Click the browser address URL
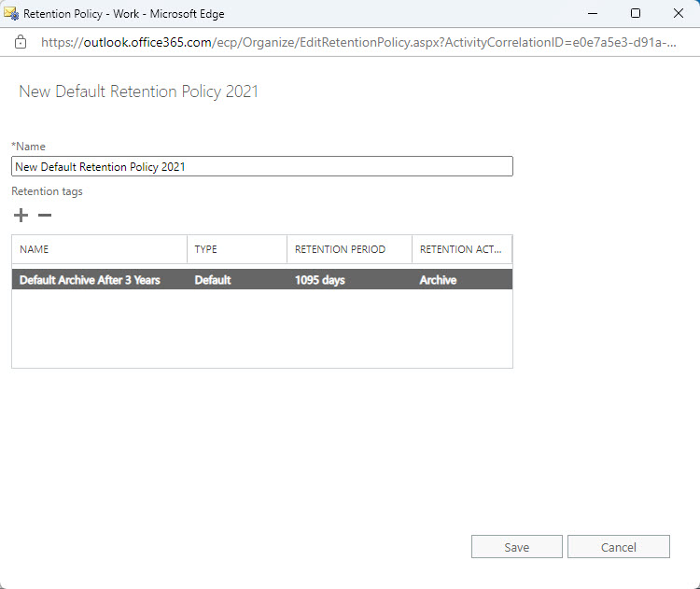The image size is (700, 589). 358,42
